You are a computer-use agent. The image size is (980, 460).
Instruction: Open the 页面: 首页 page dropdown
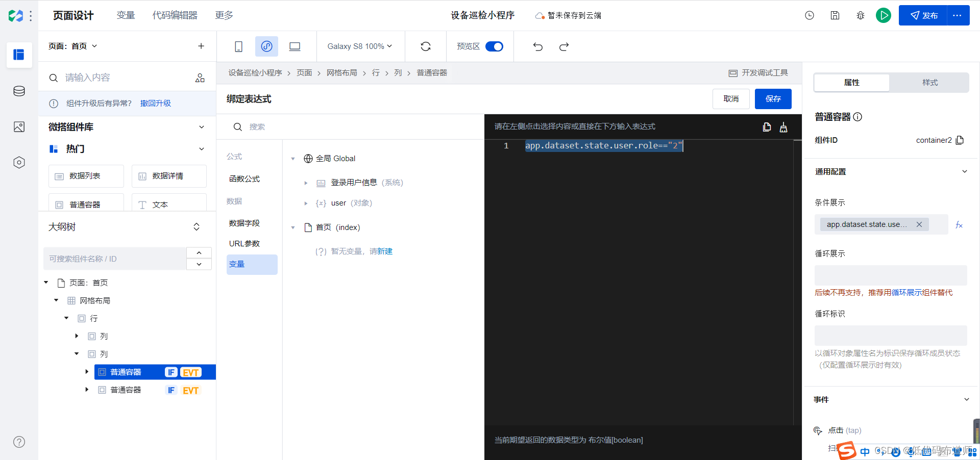pyautogui.click(x=72, y=46)
